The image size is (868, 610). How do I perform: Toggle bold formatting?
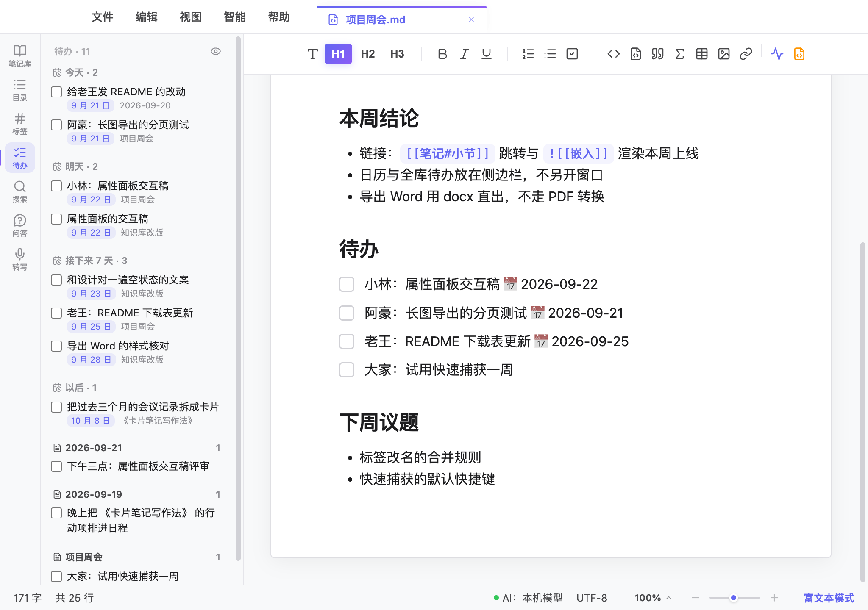pos(442,54)
